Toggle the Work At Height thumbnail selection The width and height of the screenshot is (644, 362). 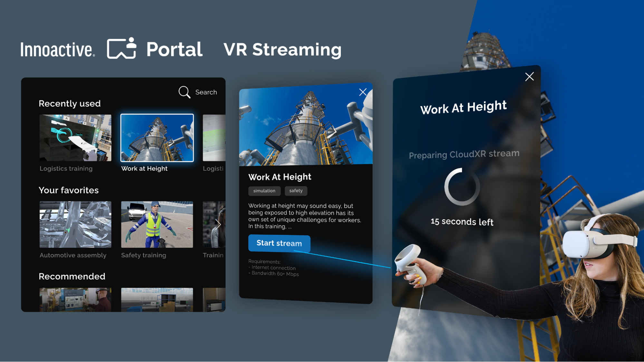click(x=157, y=138)
